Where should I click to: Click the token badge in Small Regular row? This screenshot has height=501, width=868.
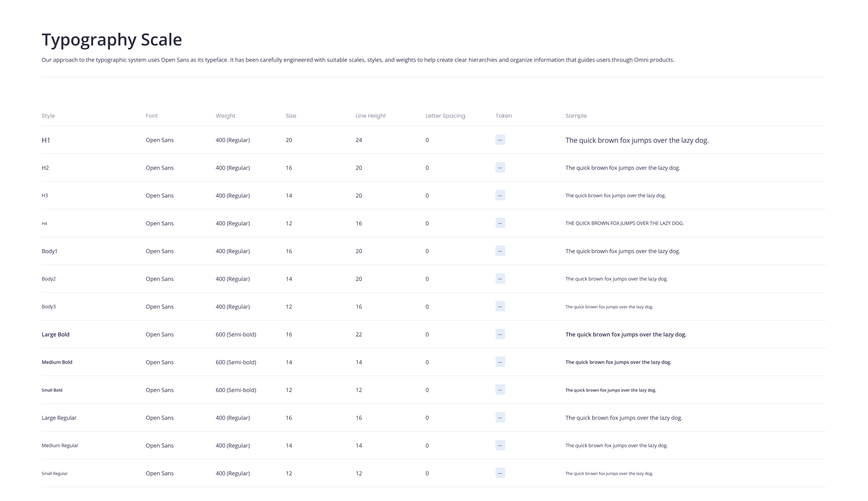(500, 473)
